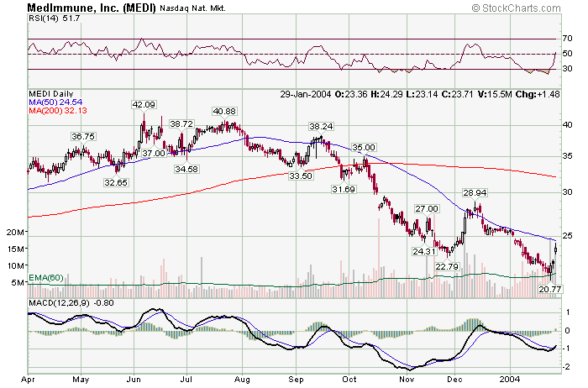Screen dimensions: 588x388
Task: Click the 24.31 low annotation
Action: pyautogui.click(x=424, y=251)
